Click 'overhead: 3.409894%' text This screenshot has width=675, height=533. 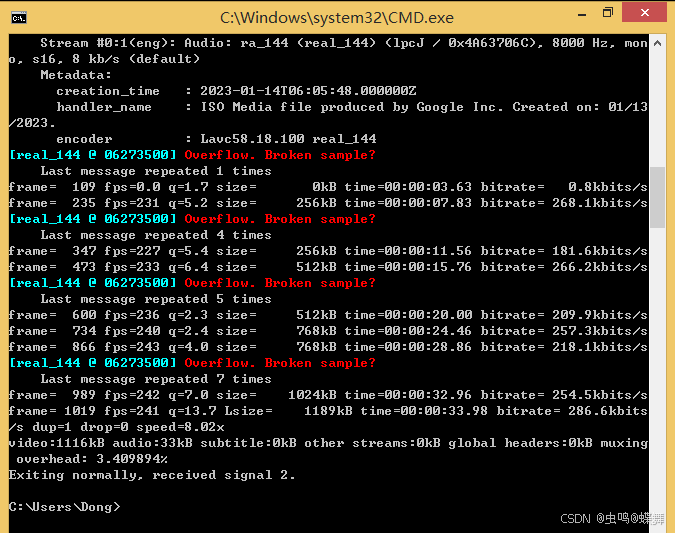click(x=92, y=459)
